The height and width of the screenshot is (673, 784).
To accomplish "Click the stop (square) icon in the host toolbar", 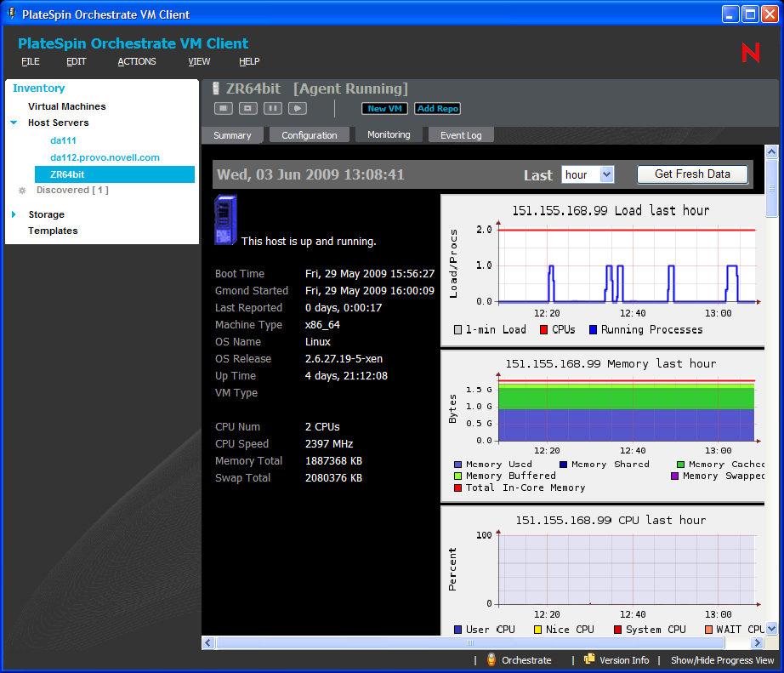I will click(224, 108).
